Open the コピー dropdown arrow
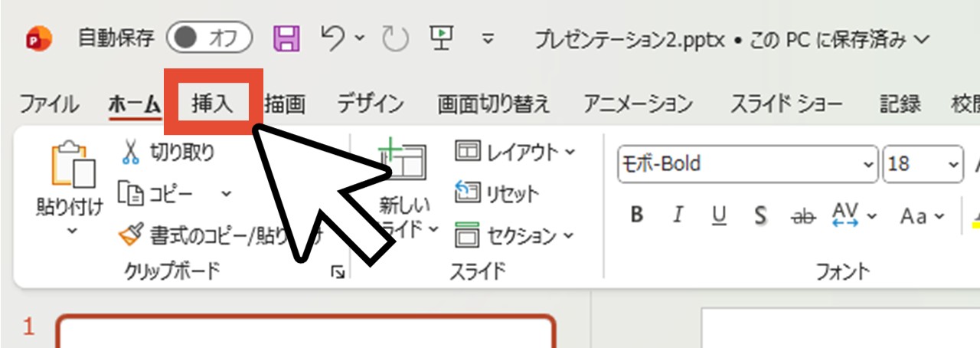The width and height of the screenshot is (980, 348). click(226, 194)
